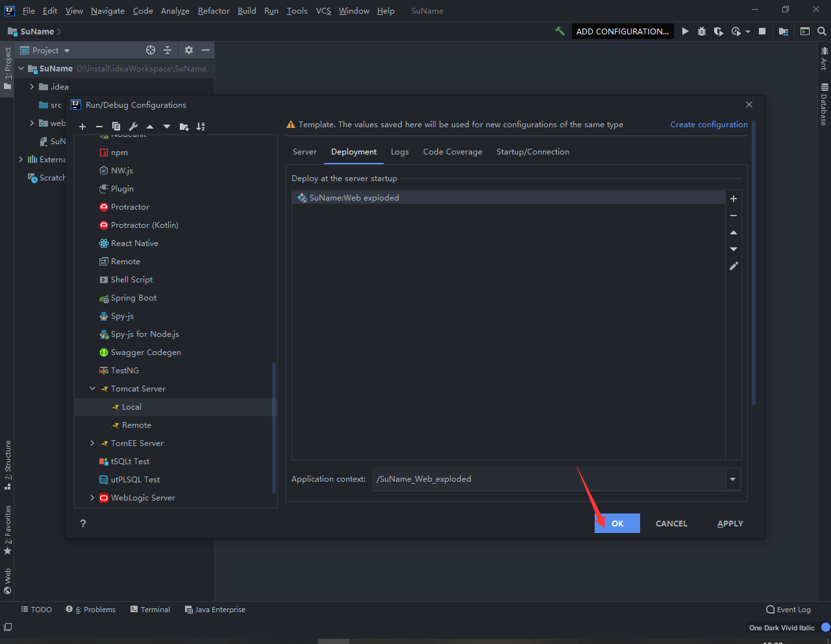Open the Event Log
This screenshot has width=831, height=644.
[788, 610]
